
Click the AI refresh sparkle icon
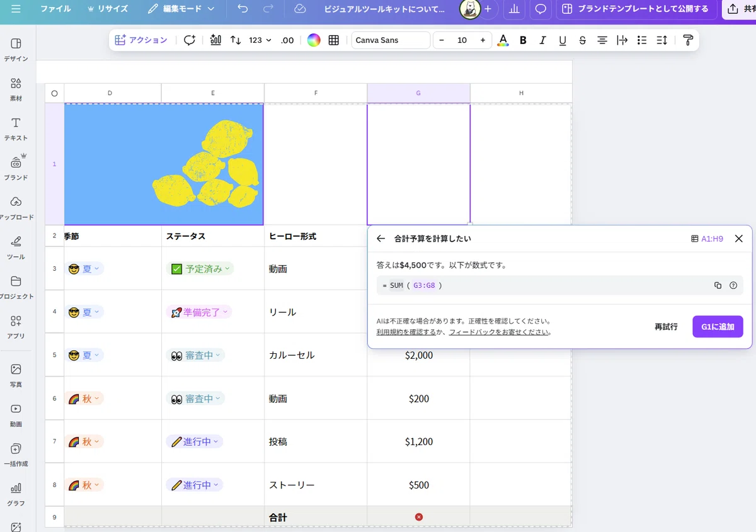tap(190, 40)
